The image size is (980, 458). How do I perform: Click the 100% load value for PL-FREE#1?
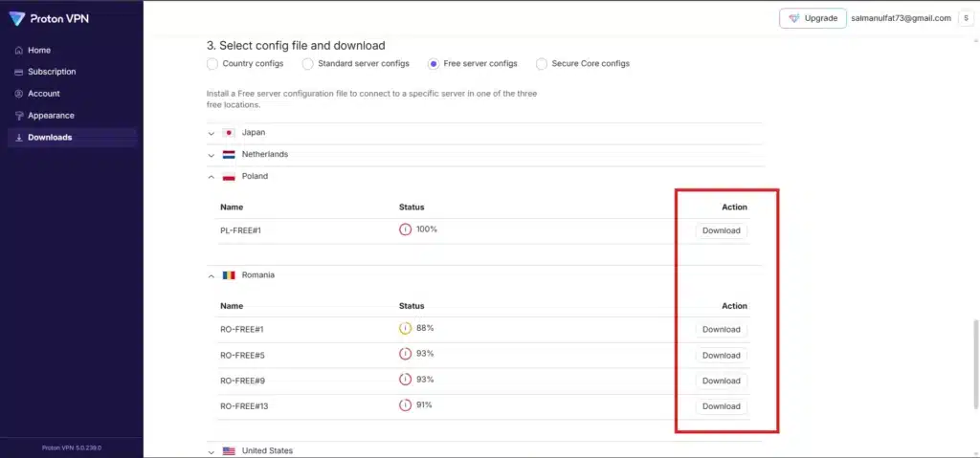tap(427, 229)
